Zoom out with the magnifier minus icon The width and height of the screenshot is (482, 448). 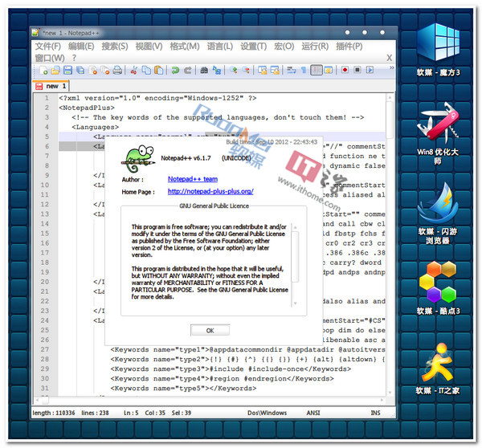246,71
